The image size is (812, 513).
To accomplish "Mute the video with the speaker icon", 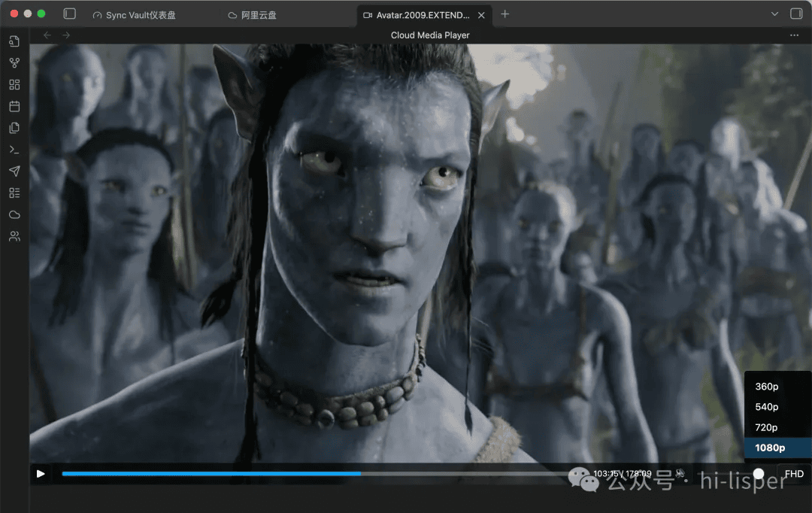I will tap(680, 474).
